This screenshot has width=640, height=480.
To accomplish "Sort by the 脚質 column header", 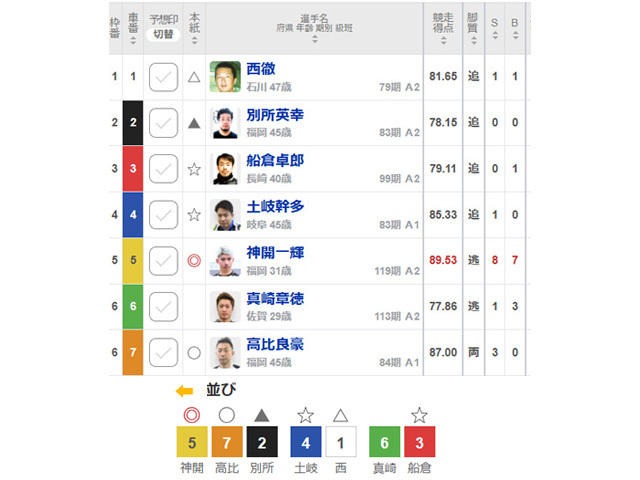I will (473, 29).
